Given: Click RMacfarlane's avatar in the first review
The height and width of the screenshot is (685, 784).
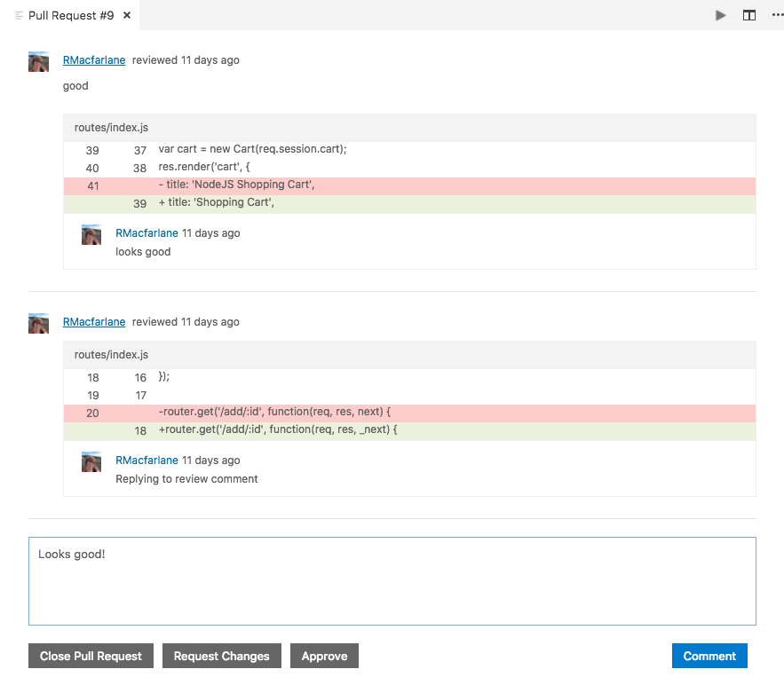Looking at the screenshot, I should 38,62.
